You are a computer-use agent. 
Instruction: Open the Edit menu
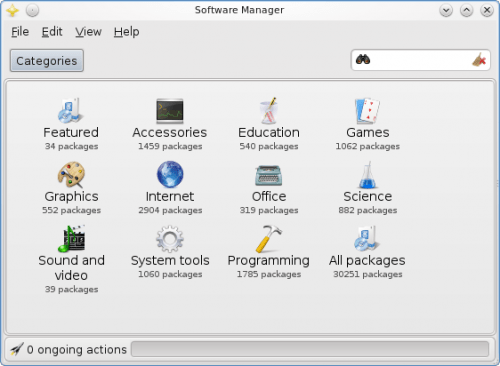[52, 32]
